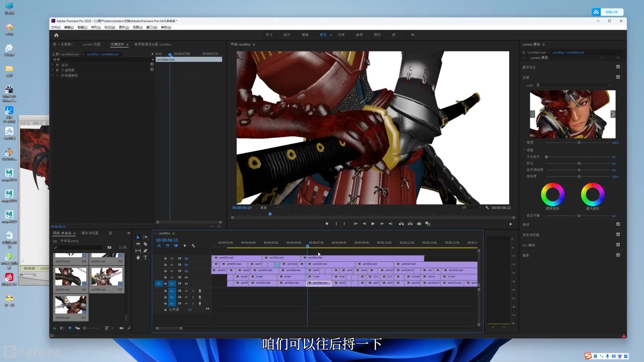Add marker in the Program monitor
644x362 pixels.
[x=327, y=224]
